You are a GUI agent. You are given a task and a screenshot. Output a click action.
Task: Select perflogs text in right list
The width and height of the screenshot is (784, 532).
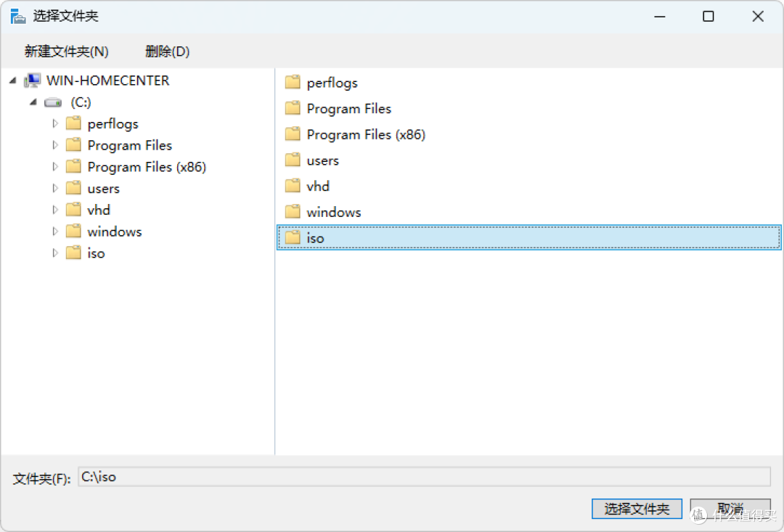click(x=332, y=83)
